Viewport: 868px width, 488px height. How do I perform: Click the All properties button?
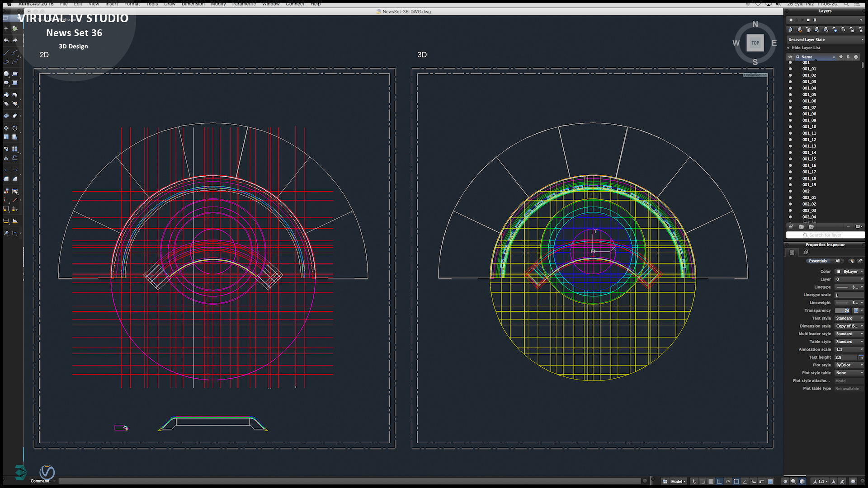point(838,261)
